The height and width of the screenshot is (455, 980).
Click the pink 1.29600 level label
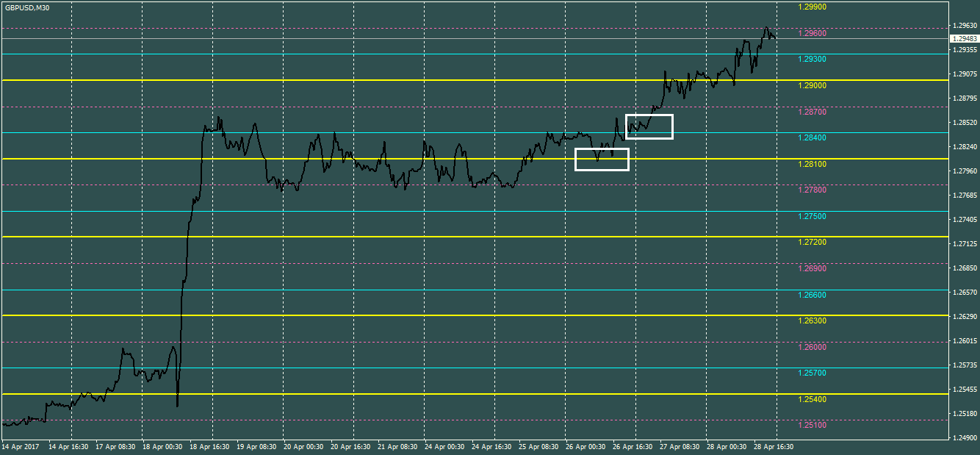pyautogui.click(x=812, y=33)
